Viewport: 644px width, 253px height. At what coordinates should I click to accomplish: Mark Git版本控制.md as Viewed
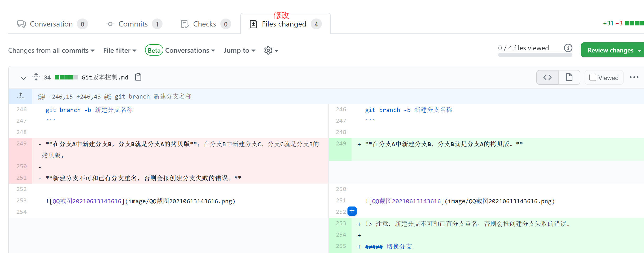pos(593,77)
